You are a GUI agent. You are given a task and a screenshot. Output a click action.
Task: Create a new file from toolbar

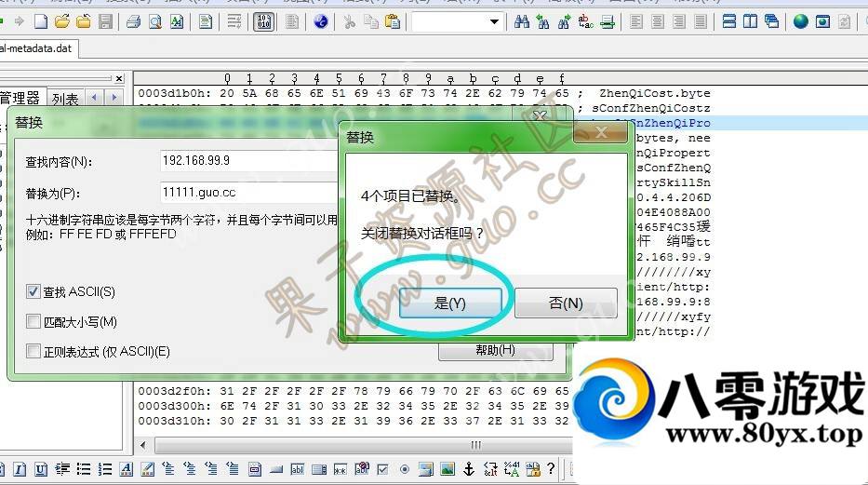coord(41,21)
